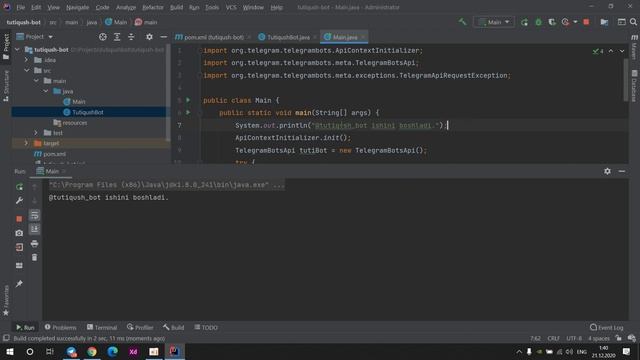Start debugging with the bug icon
Image resolution: width=640 pixels, height=360 pixels.
pos(538,22)
